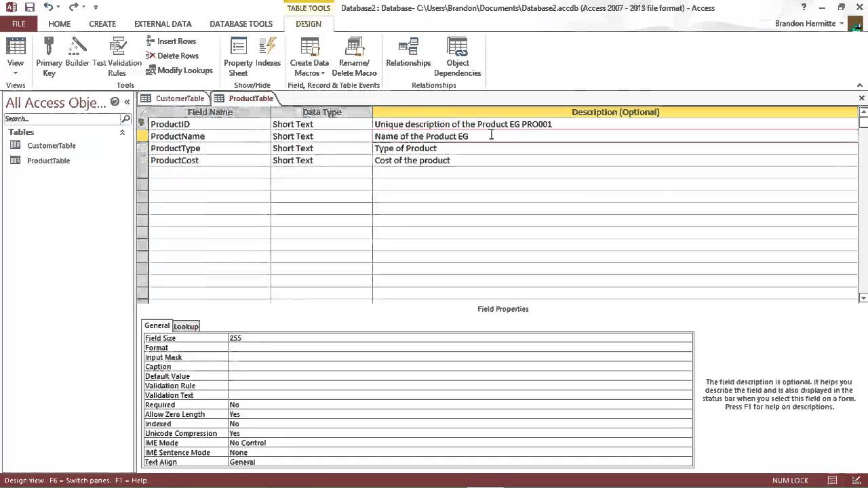Click the Text Align property value
Viewport: 868px width, 488px height.
point(460,462)
